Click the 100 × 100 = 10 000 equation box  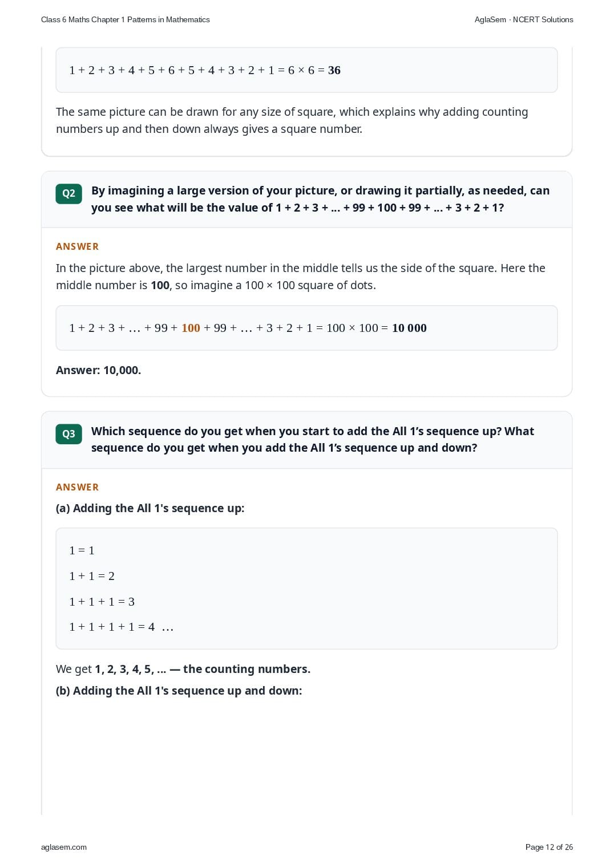pos(306,328)
